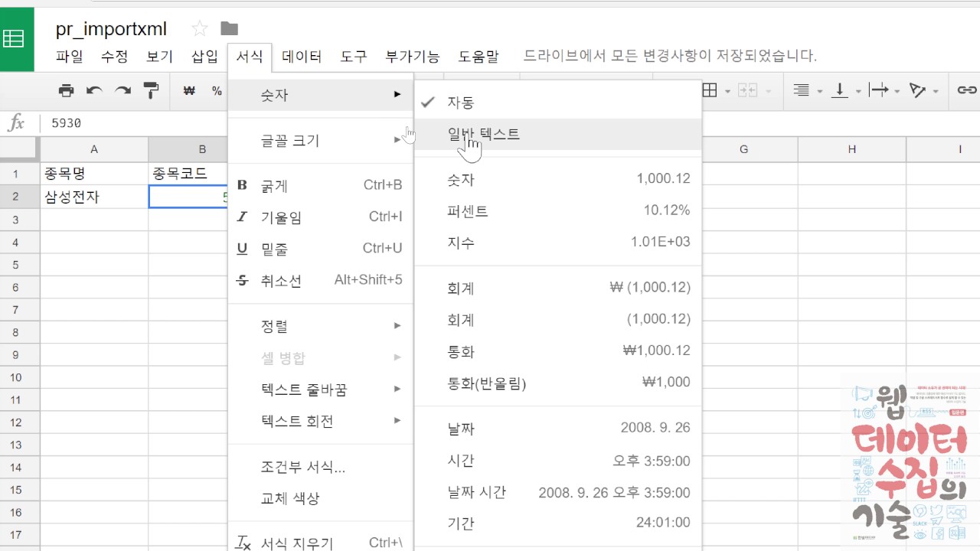Choose 퍼센트 10.12% format

[x=558, y=210]
